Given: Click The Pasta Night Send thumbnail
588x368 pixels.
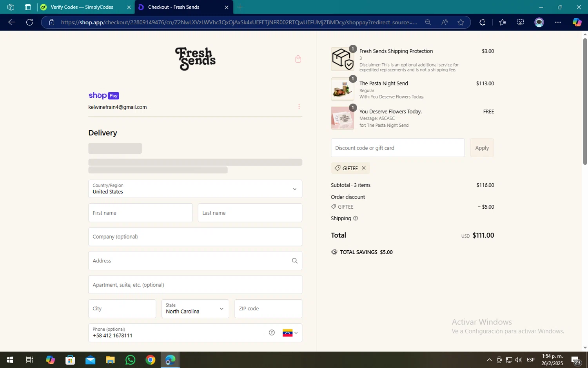Looking at the screenshot, I should point(343,89).
